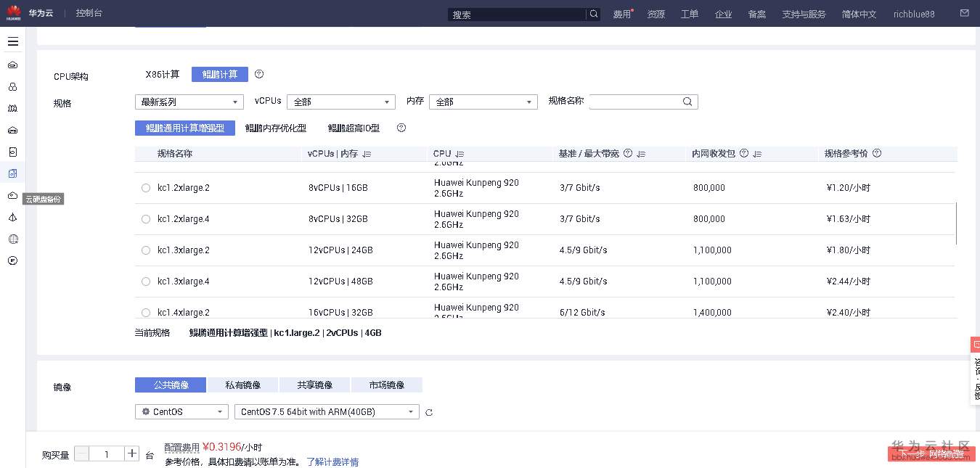Show the help tip for 规格参考价

(x=877, y=153)
